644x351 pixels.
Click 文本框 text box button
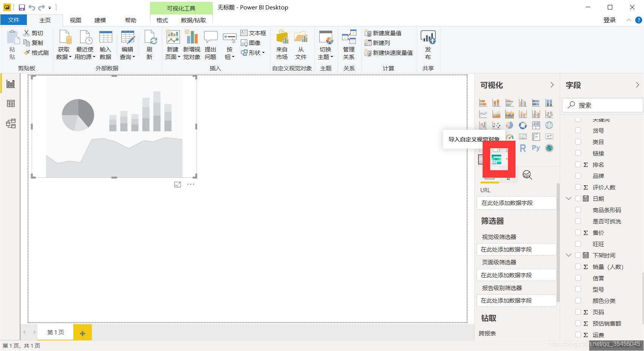click(x=253, y=33)
